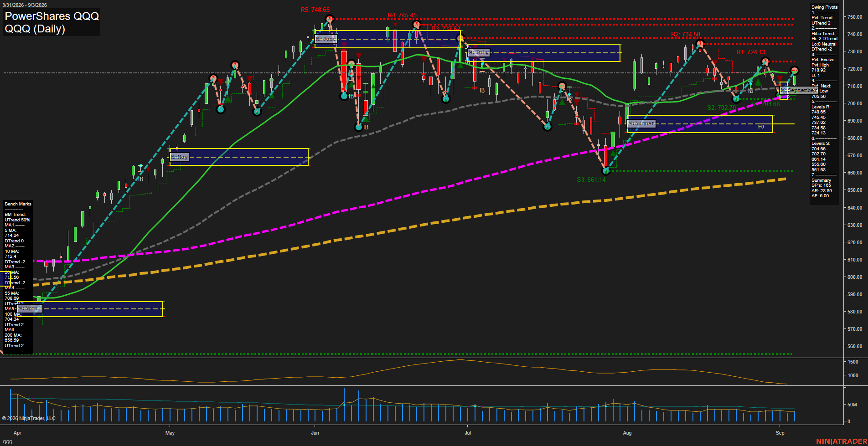Select the S2: 702.70 support label
Image resolution: width=868 pixels, height=446 pixels.
[722, 108]
